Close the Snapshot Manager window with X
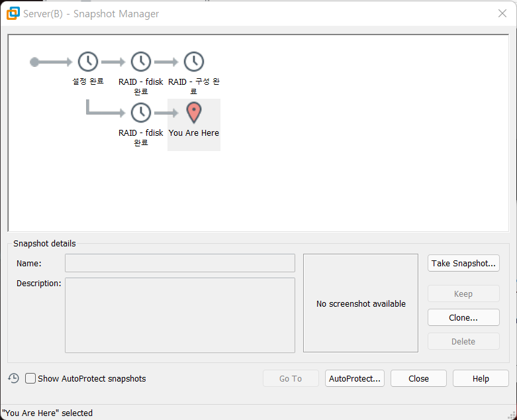The image size is (517, 420). pyautogui.click(x=502, y=13)
